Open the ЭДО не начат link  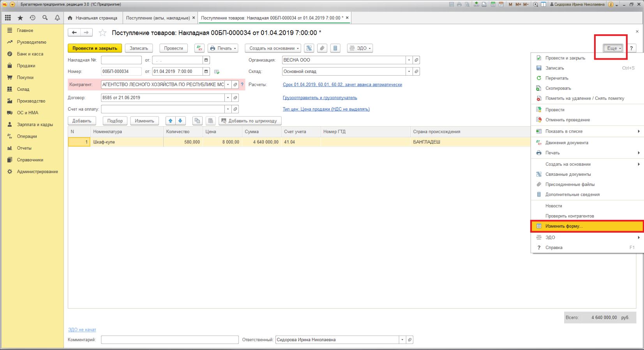tap(82, 330)
